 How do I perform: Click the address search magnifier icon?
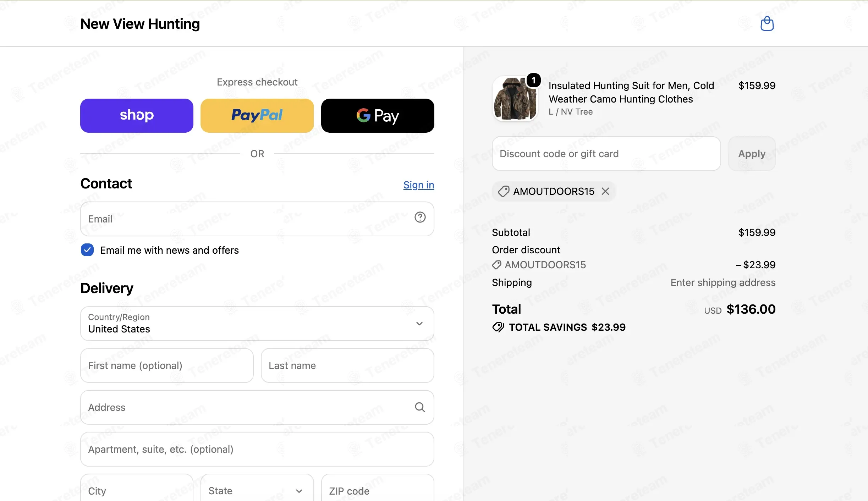point(420,407)
